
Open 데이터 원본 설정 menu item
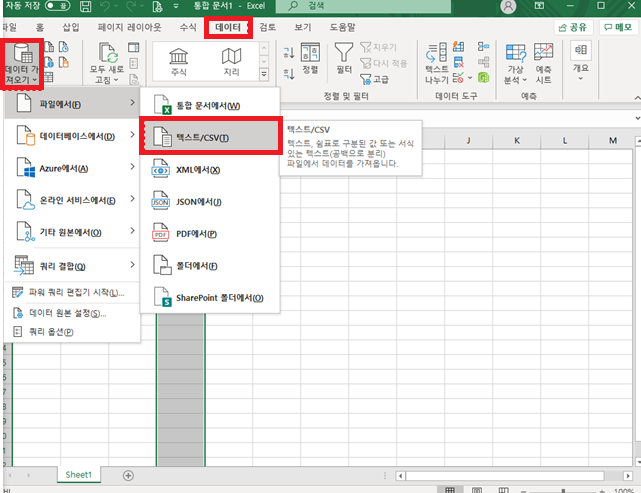pyautogui.click(x=72, y=313)
